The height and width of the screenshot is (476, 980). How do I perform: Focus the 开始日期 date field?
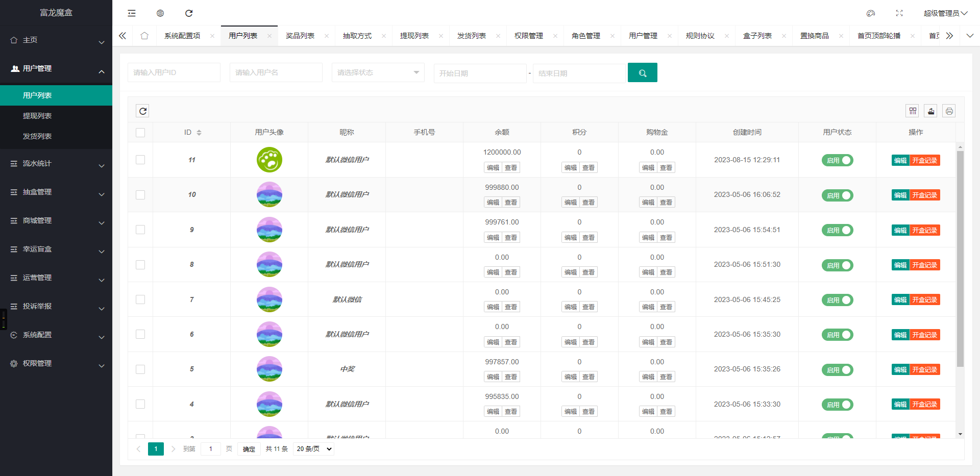480,73
